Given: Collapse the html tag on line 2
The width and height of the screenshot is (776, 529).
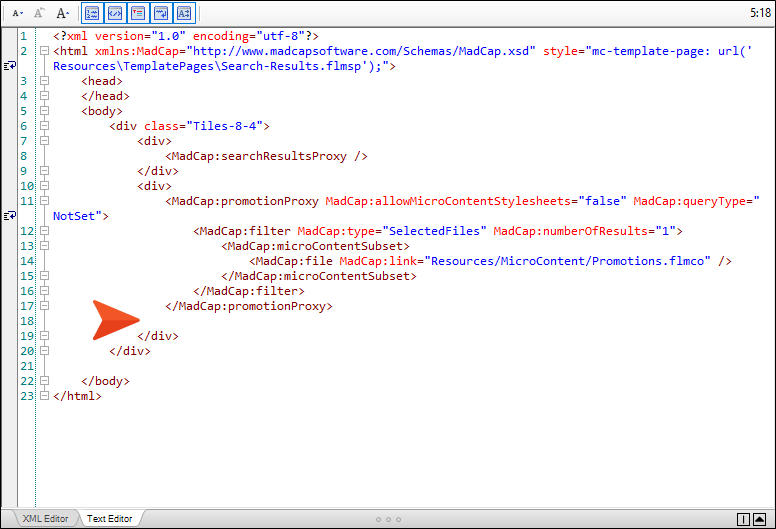Looking at the screenshot, I should (x=45, y=50).
